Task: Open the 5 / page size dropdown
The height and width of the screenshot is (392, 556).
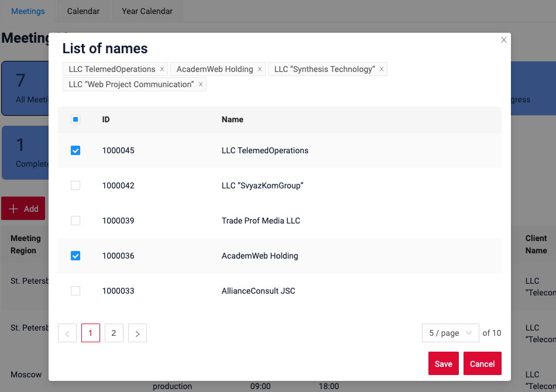Action: pos(450,333)
